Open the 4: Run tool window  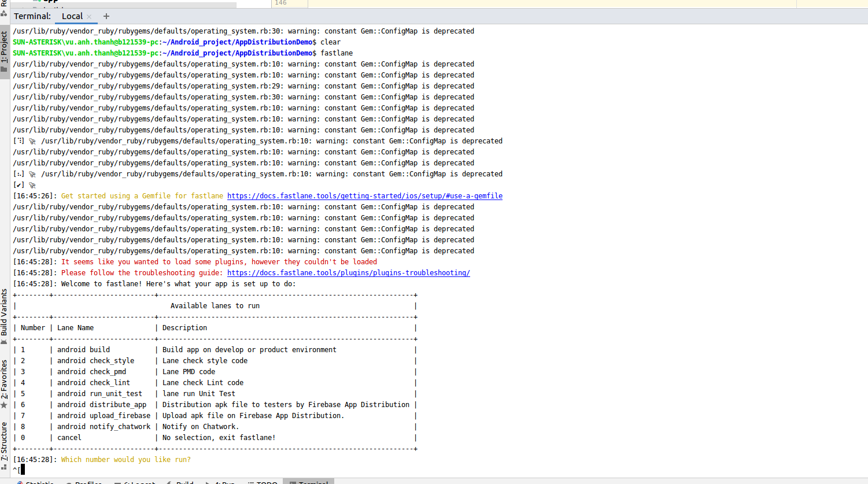pyautogui.click(x=220, y=482)
